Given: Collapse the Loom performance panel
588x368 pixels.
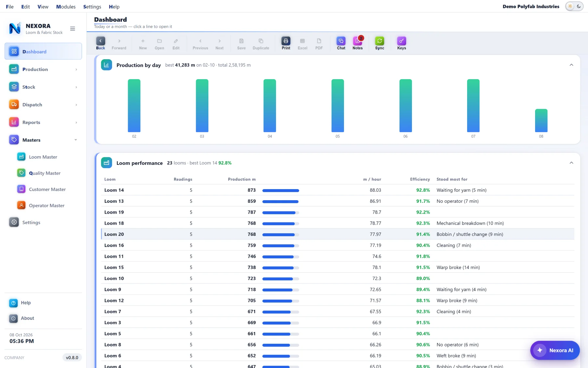Looking at the screenshot, I should point(571,163).
